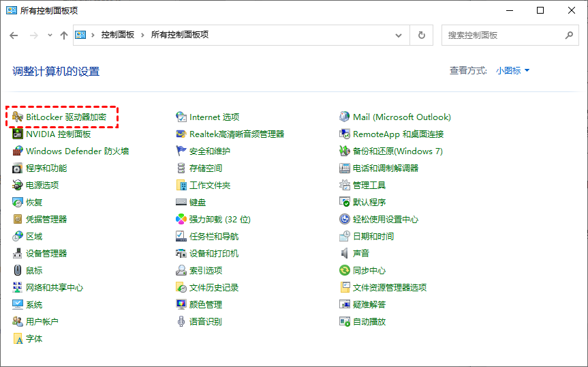Open the 电话和调制解调器 icon
The image size is (588, 367).
click(x=344, y=168)
